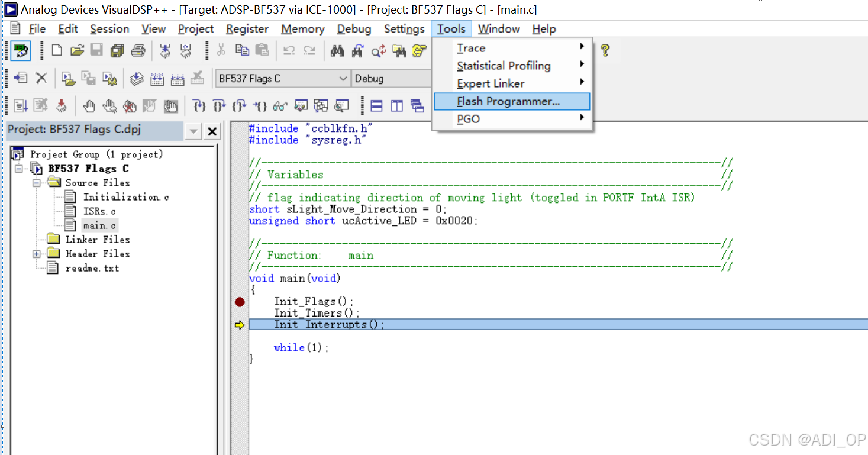
Task: Click the Run icon in debug toolbar
Action: 21,106
